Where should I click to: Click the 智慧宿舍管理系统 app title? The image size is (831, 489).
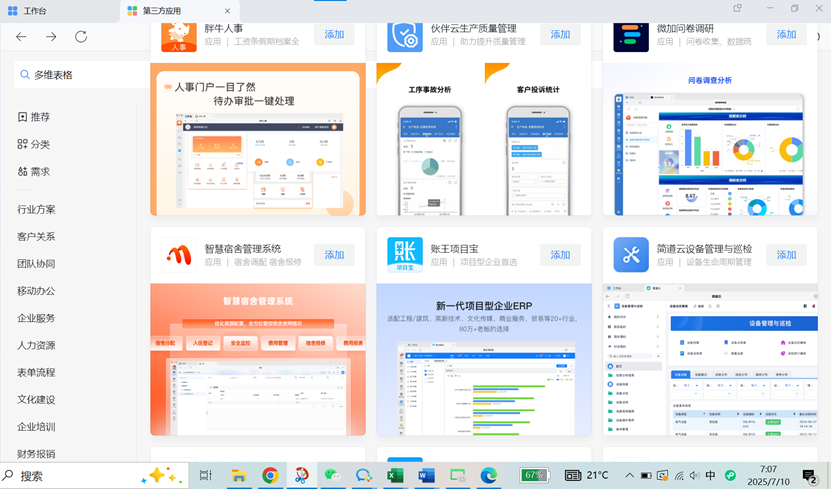click(x=243, y=248)
